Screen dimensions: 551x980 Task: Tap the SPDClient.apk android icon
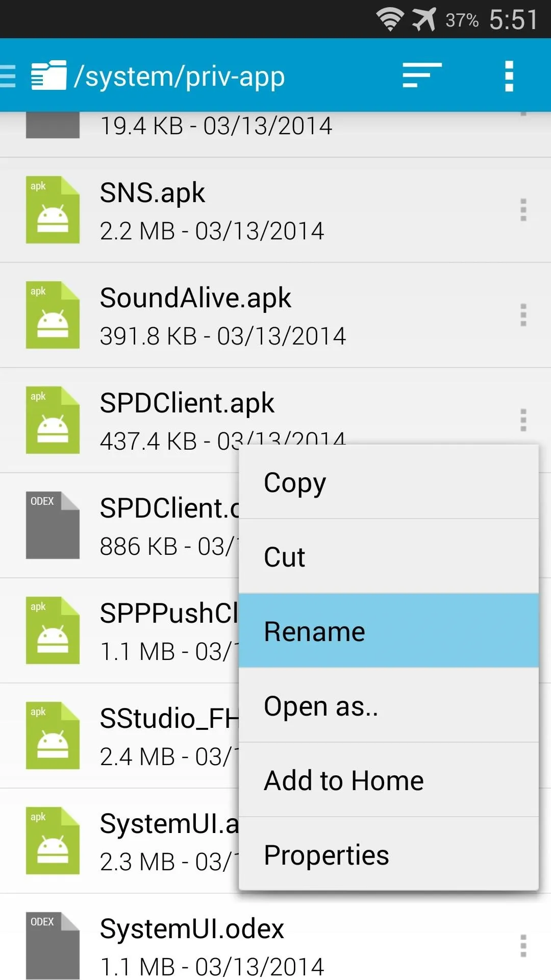tap(53, 420)
